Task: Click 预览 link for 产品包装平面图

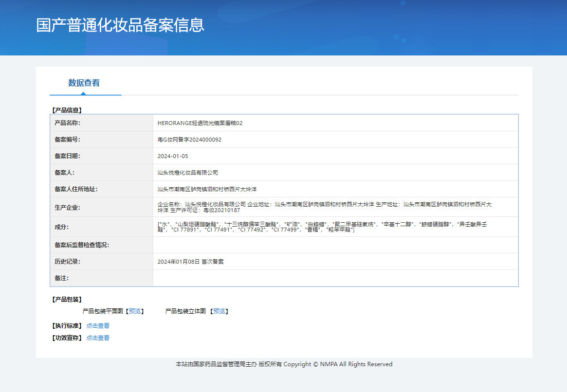Action: pyautogui.click(x=135, y=311)
